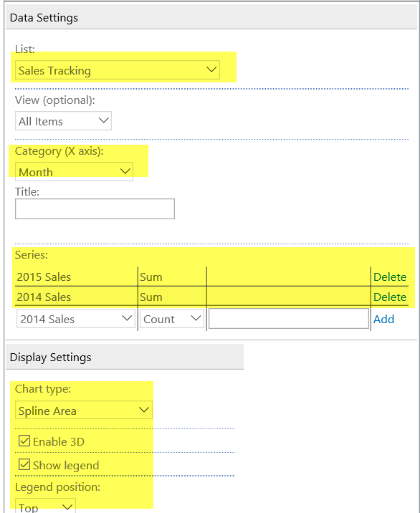Select the 2014 Sales series row name
Screen dimensions: 420x513
pos(44,297)
